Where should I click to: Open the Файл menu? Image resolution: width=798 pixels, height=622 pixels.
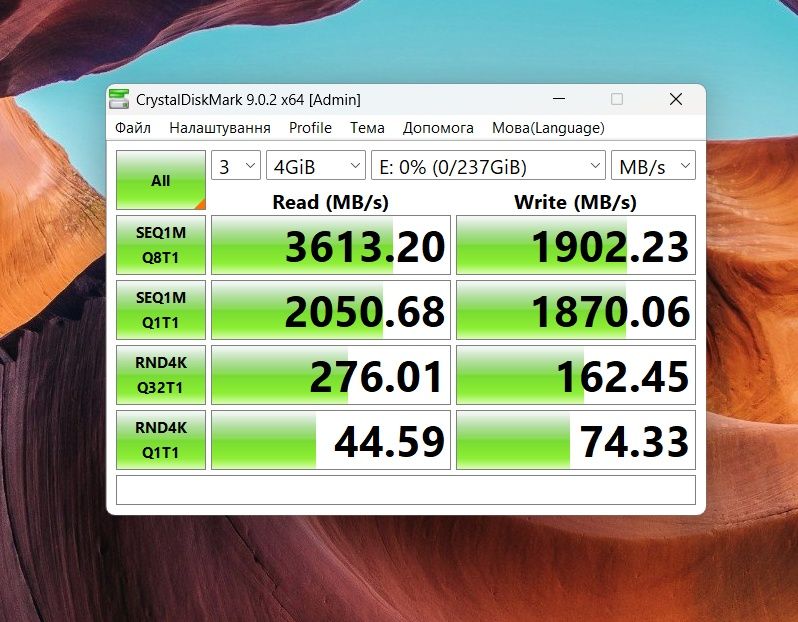pyautogui.click(x=133, y=128)
